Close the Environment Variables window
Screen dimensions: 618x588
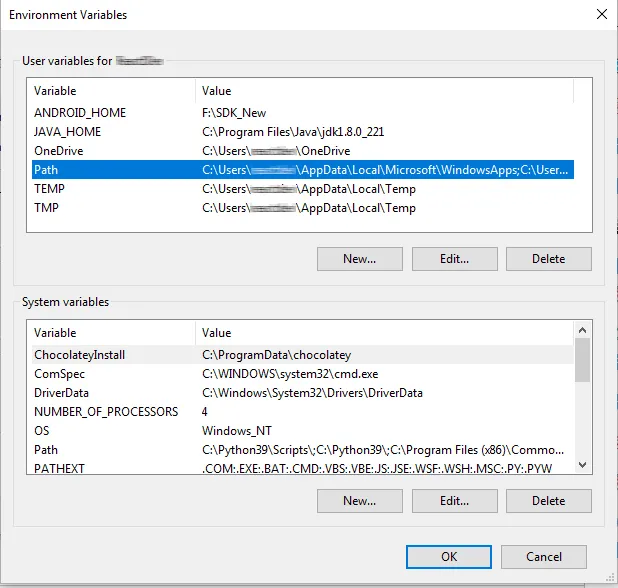click(x=601, y=15)
